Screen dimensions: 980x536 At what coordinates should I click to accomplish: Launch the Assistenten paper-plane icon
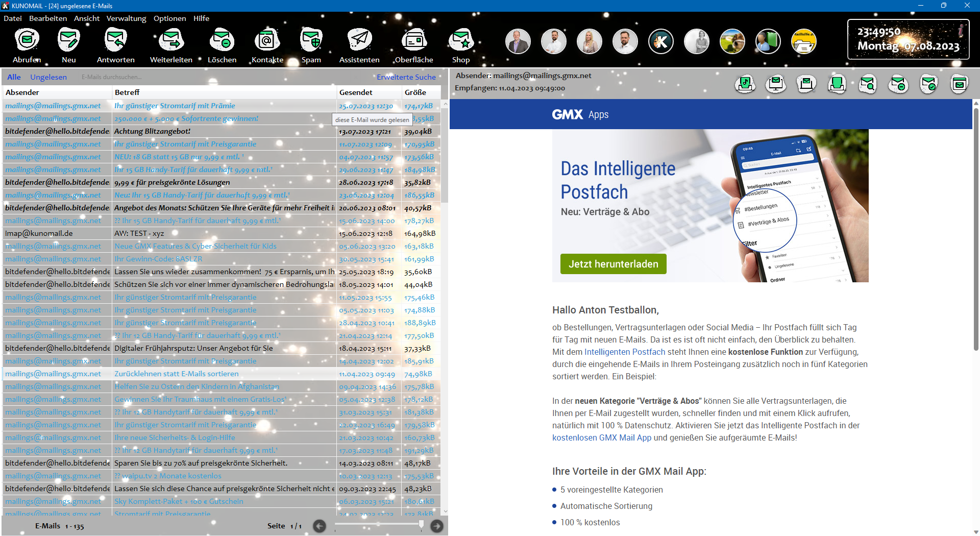tap(359, 40)
